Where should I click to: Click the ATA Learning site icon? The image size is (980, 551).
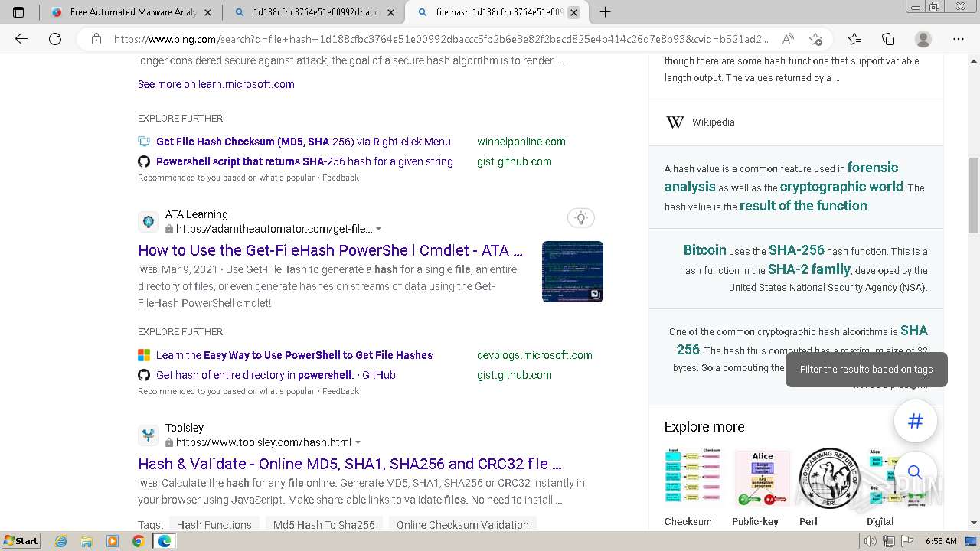(149, 222)
